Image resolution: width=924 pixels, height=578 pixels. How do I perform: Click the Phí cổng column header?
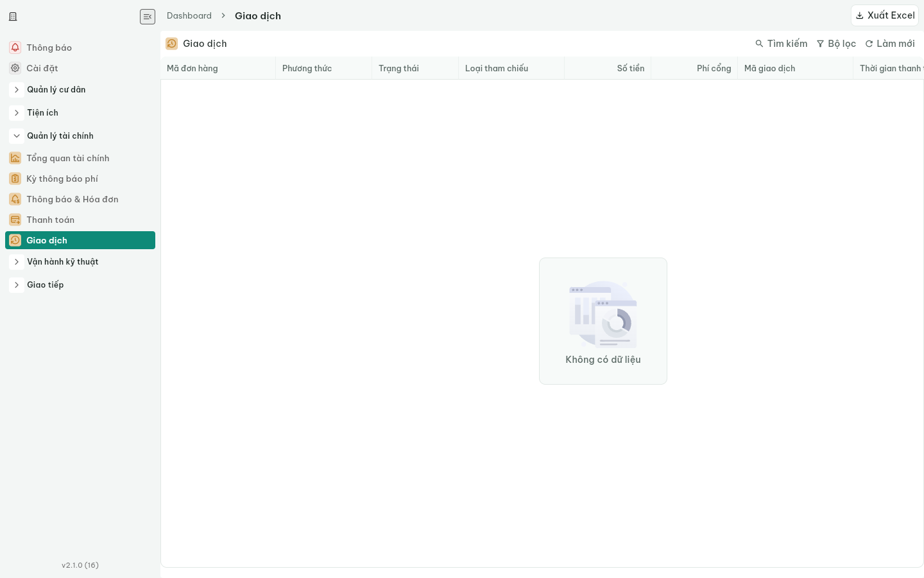(x=694, y=68)
